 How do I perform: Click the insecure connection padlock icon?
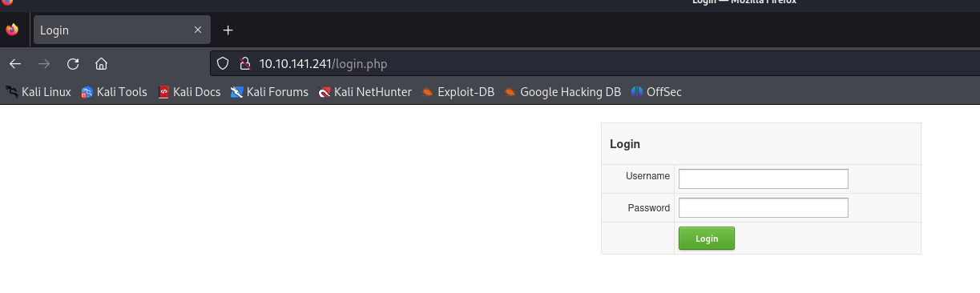245,64
